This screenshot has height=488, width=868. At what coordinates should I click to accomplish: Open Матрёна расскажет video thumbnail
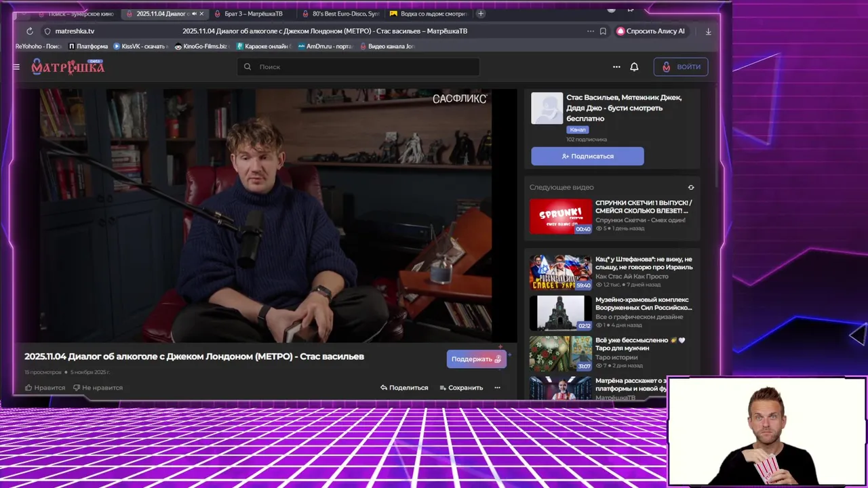pyautogui.click(x=561, y=388)
